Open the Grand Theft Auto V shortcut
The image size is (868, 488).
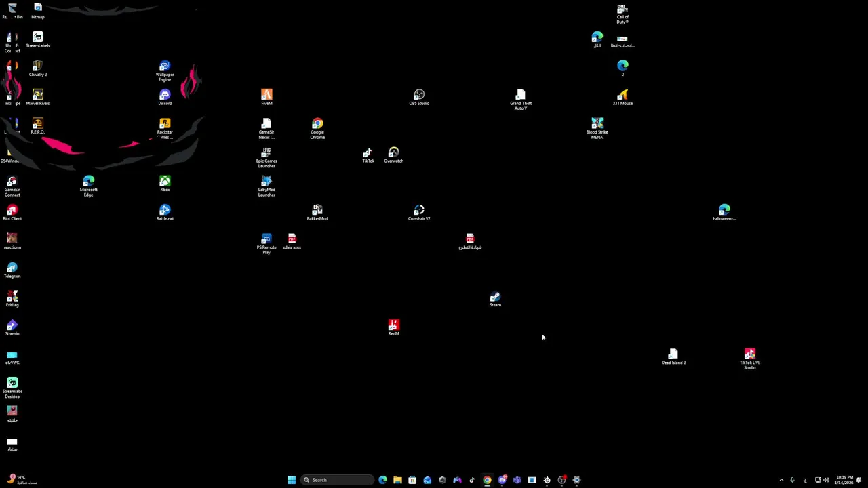pyautogui.click(x=521, y=100)
